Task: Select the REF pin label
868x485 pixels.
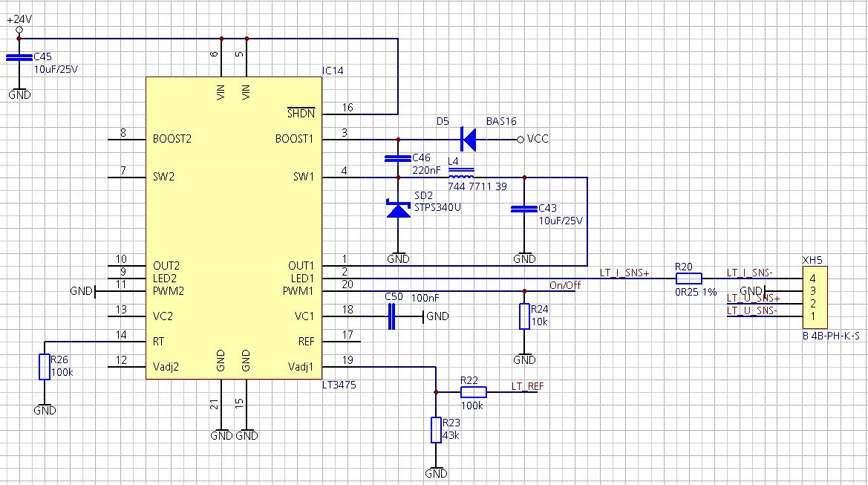Action: [306, 342]
